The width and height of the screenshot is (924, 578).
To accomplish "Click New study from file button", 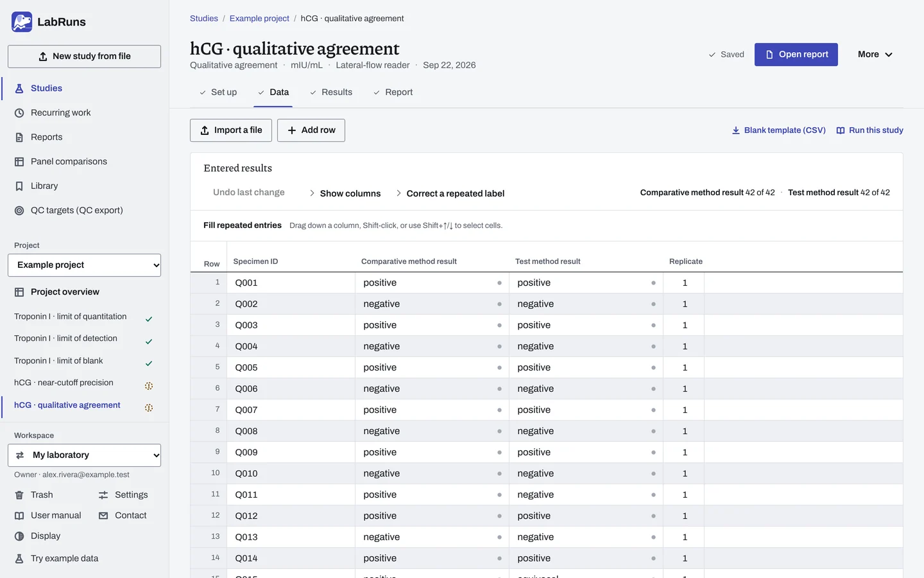I will 84,57.
